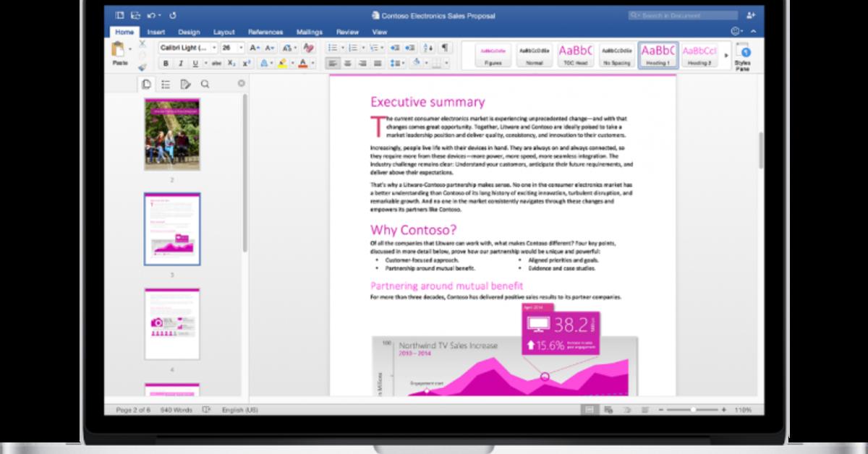
Task: Click the numbered list icon
Action: (352, 48)
